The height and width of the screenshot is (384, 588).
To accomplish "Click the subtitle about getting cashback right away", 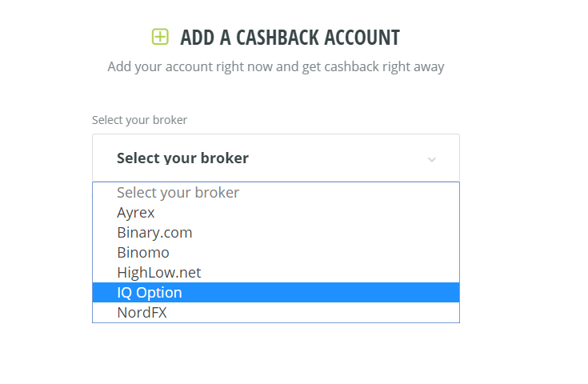I will 276,66.
